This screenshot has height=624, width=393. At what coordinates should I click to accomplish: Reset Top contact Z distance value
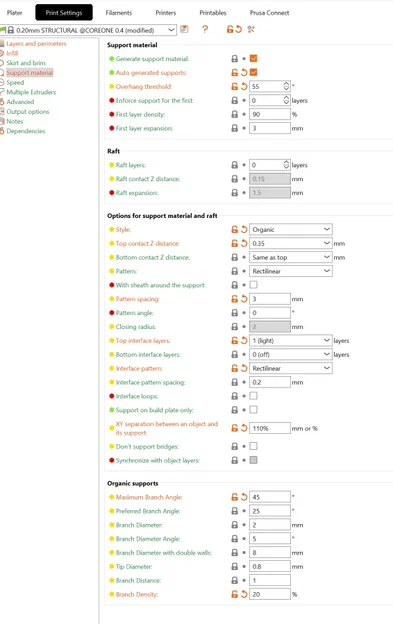click(x=244, y=243)
